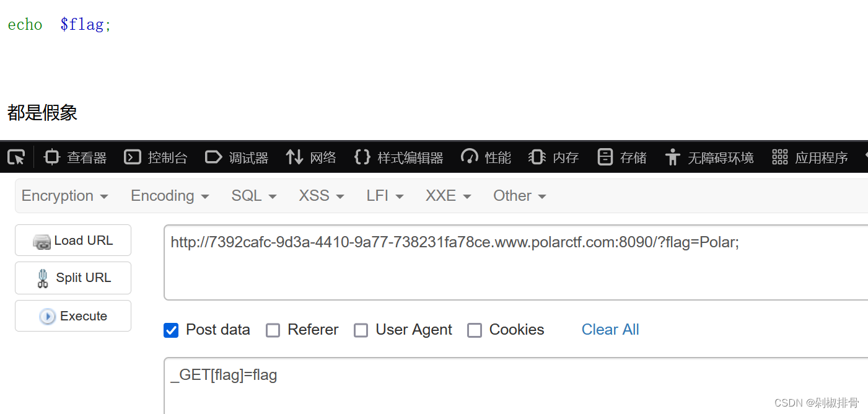The width and height of the screenshot is (868, 414).
Task: Open the Performance (性能) panel
Action: 486,157
